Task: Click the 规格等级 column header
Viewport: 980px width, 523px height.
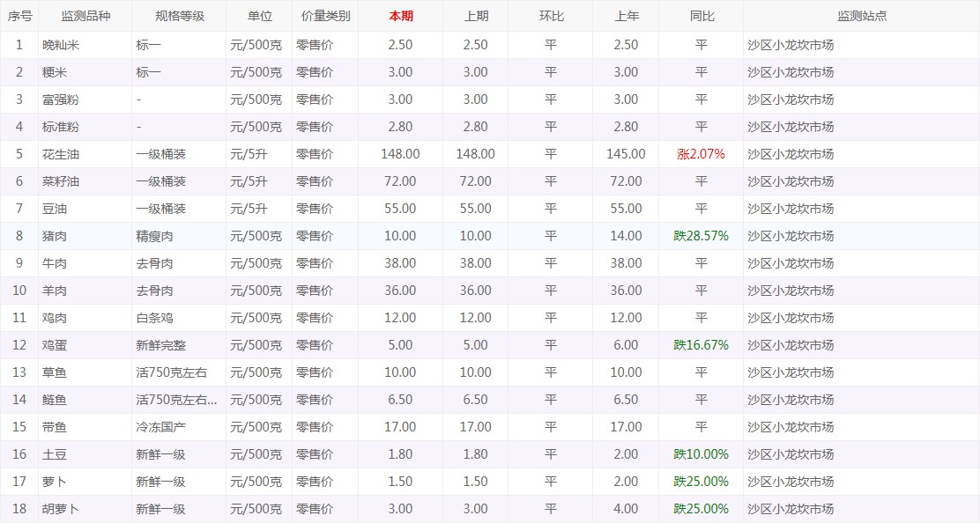Action: [x=179, y=16]
